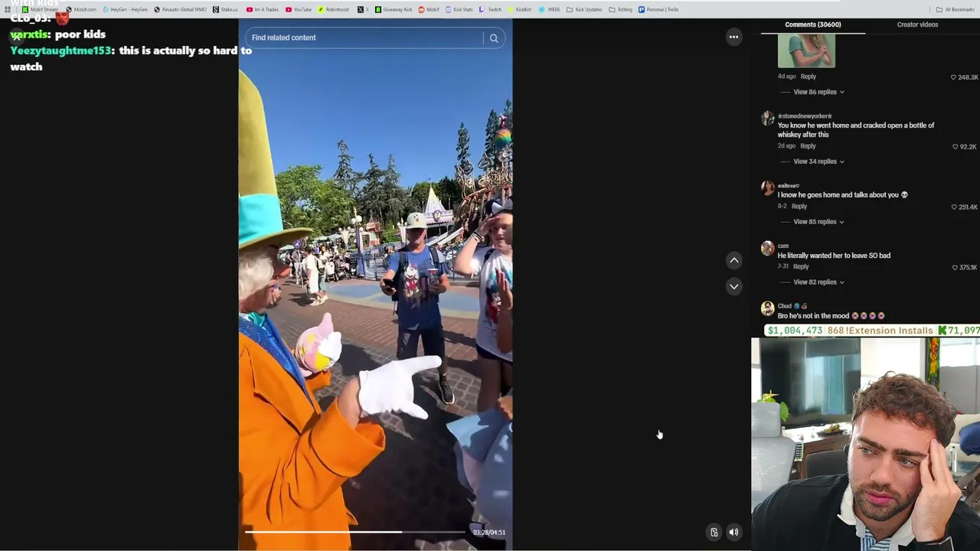Mute the video with the speaker icon
Viewport: 980px width, 551px height.
[733, 532]
